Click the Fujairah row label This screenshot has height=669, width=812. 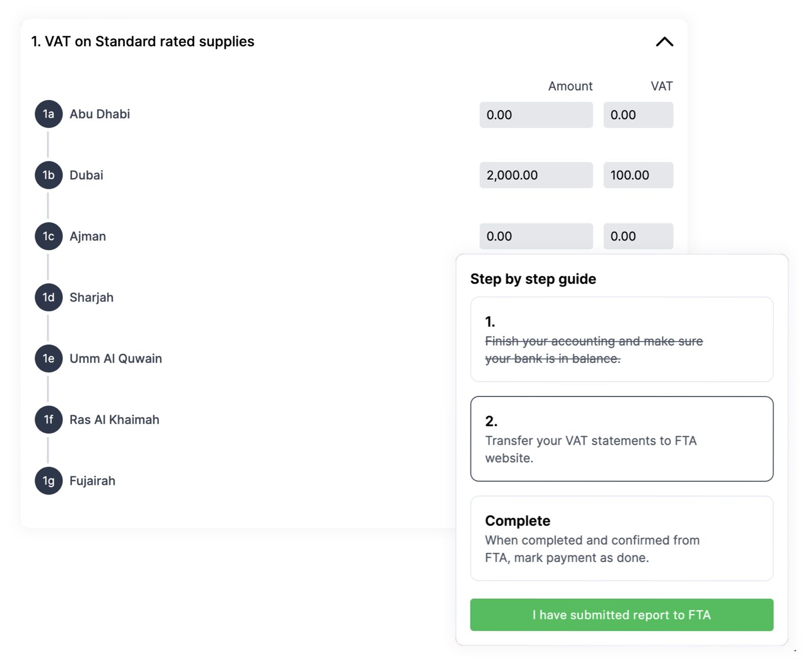[92, 481]
